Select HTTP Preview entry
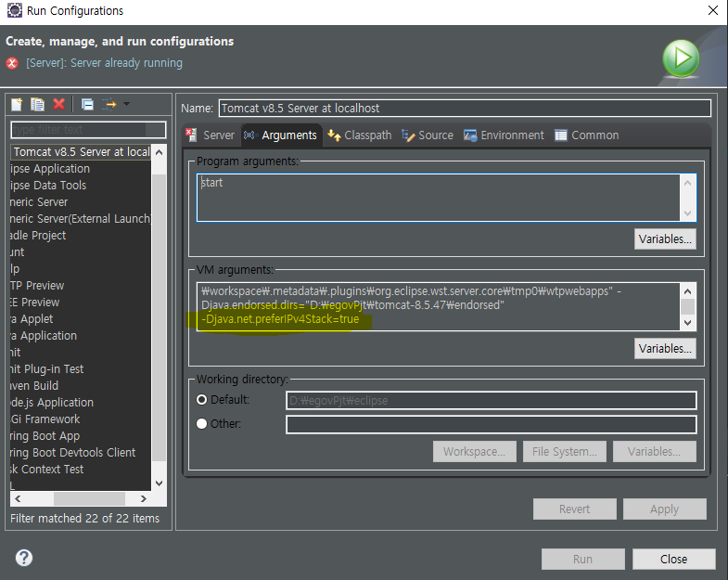 (37, 286)
